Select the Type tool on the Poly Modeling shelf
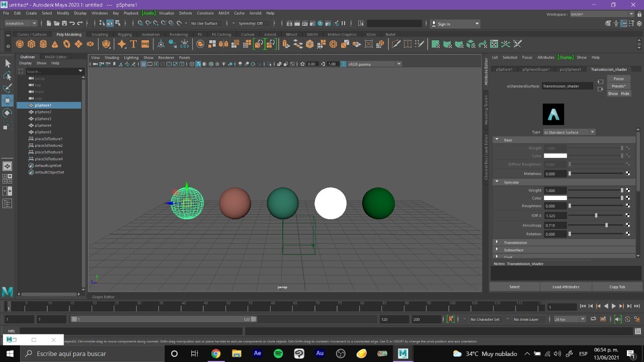The image size is (644, 362). click(133, 44)
